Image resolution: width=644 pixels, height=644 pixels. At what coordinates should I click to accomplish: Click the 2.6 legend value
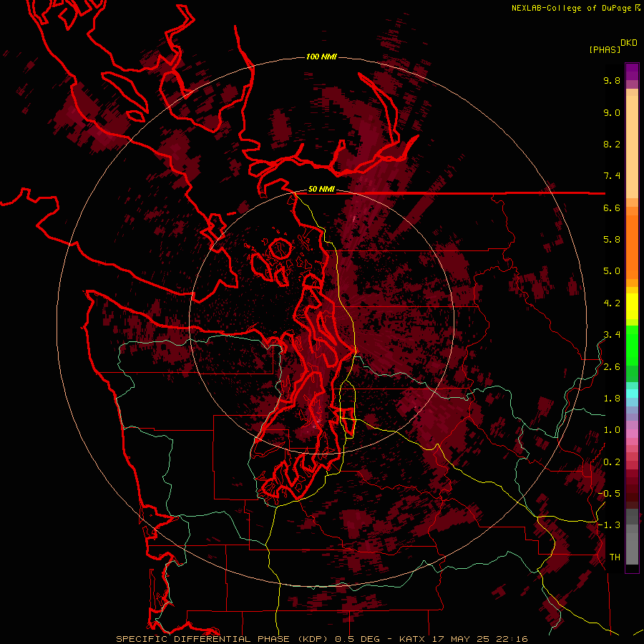click(x=612, y=367)
